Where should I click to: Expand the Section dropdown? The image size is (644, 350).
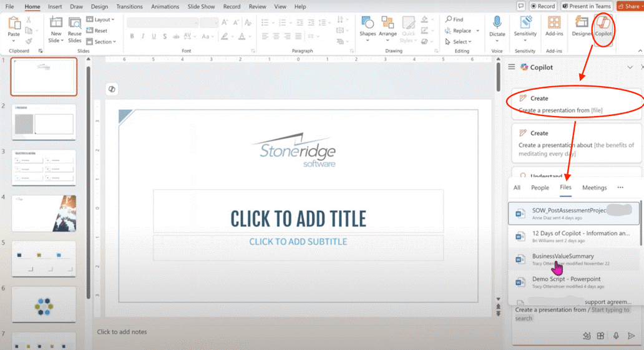[102, 42]
